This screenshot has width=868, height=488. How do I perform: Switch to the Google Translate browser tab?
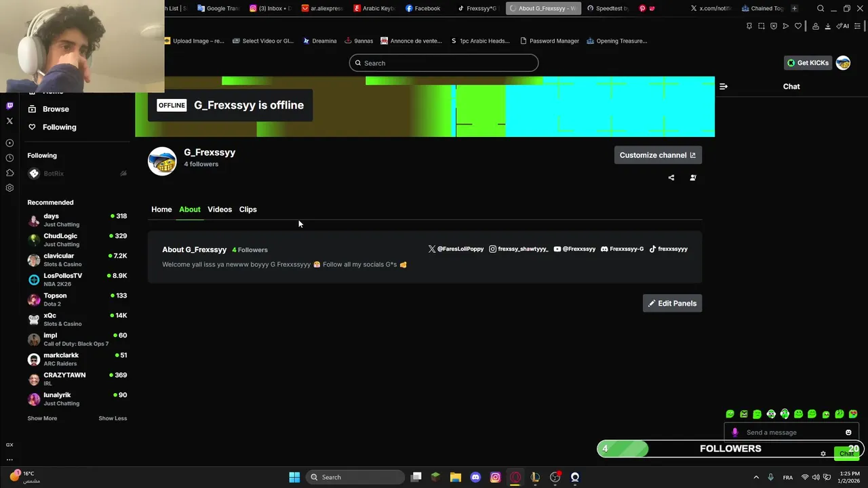click(218, 9)
